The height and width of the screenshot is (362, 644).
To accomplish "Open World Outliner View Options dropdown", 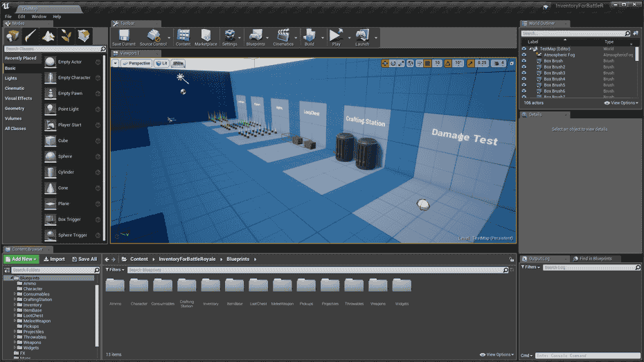I will tap(621, 103).
